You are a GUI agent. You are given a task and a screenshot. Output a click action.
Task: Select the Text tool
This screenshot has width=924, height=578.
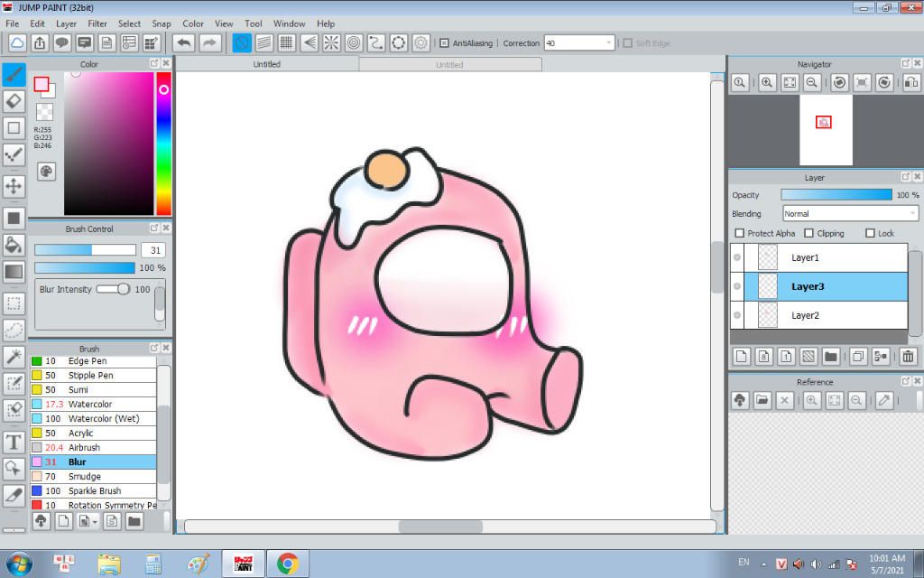pyautogui.click(x=14, y=442)
